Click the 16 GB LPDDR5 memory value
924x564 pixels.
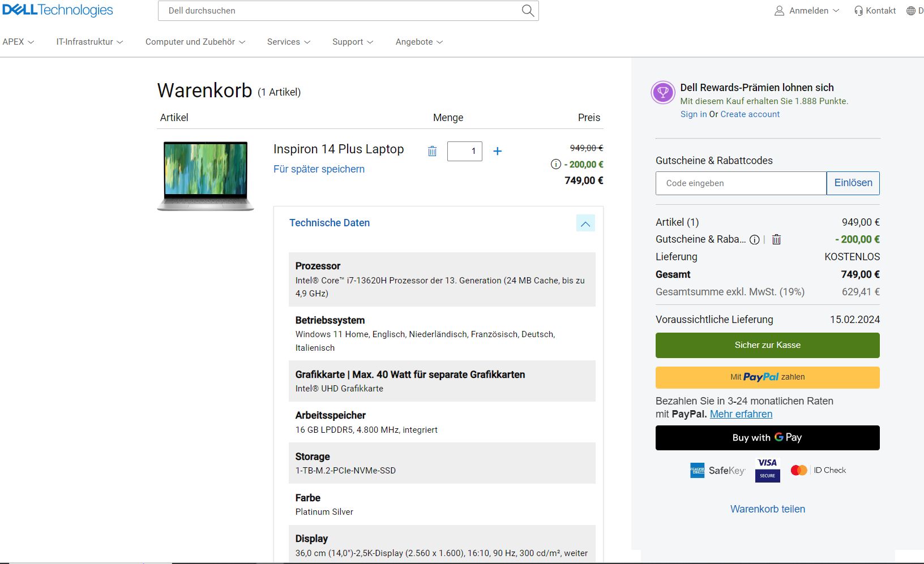(x=366, y=430)
